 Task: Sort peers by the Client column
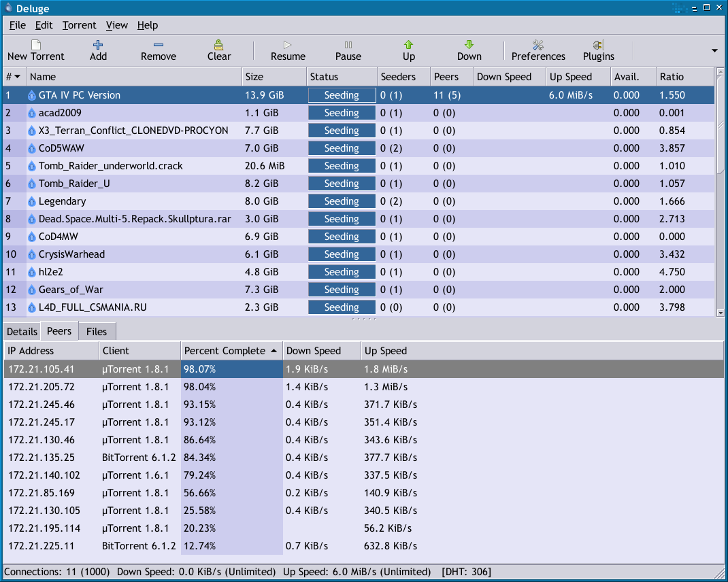[139, 351]
